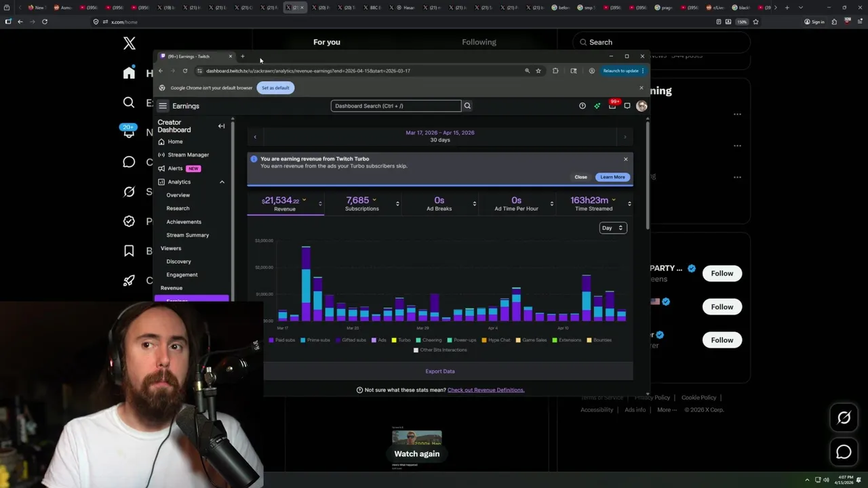868x488 pixels.
Task: Click the X logo in background window
Action: [x=130, y=44]
